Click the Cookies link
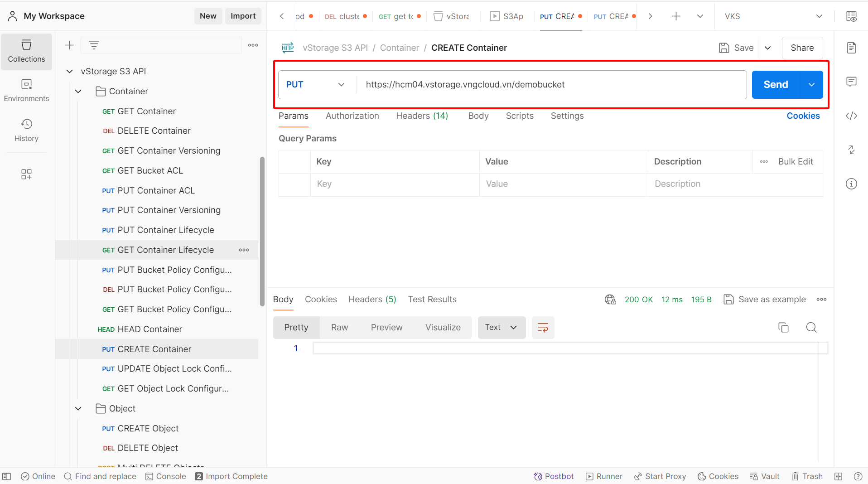868x484 pixels. click(x=803, y=116)
